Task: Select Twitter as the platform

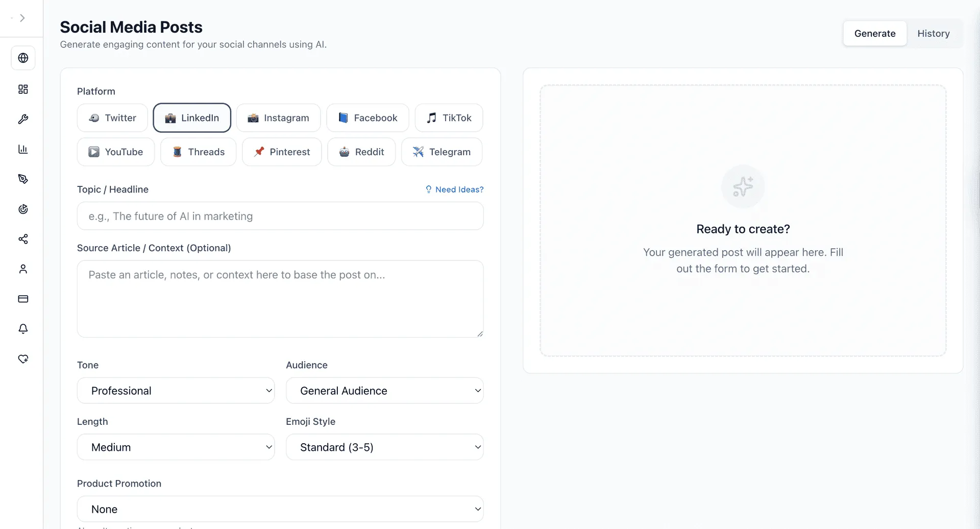Action: 112,118
